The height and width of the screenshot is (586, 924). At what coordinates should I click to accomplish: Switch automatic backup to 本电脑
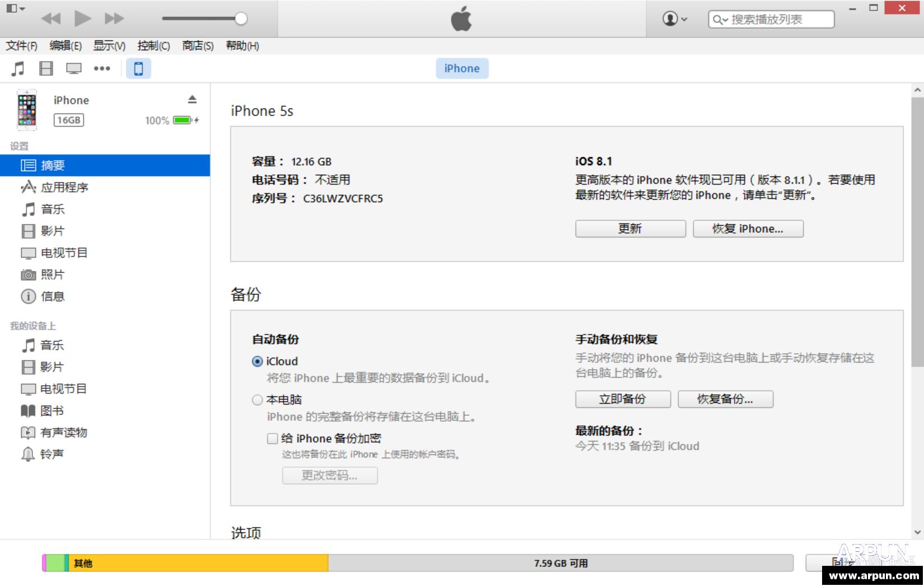pyautogui.click(x=258, y=400)
